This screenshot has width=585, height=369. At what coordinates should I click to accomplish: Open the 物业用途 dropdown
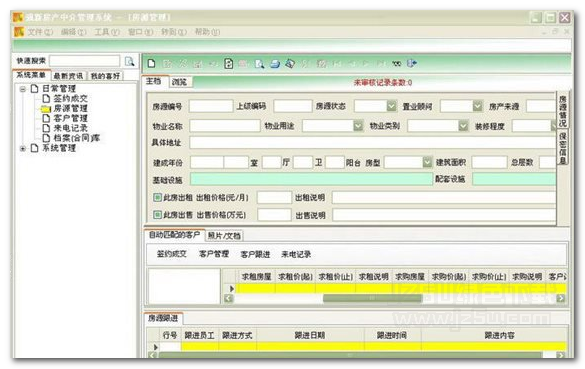(x=358, y=126)
